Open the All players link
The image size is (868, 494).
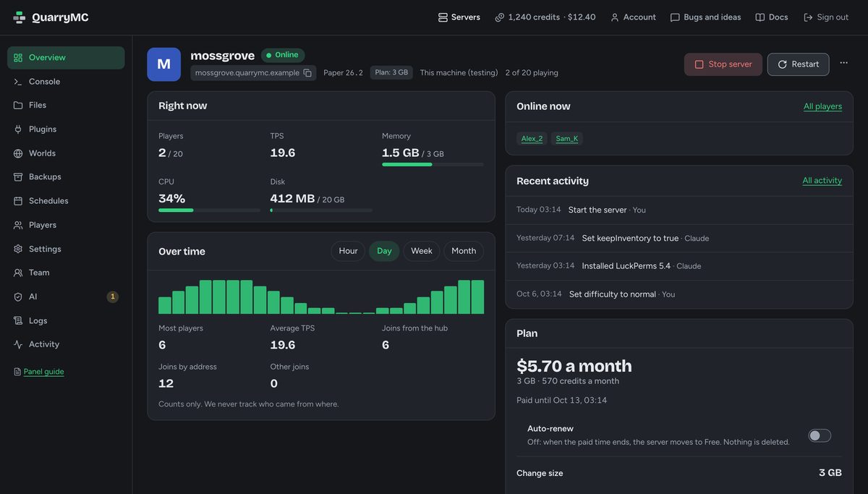coord(822,106)
